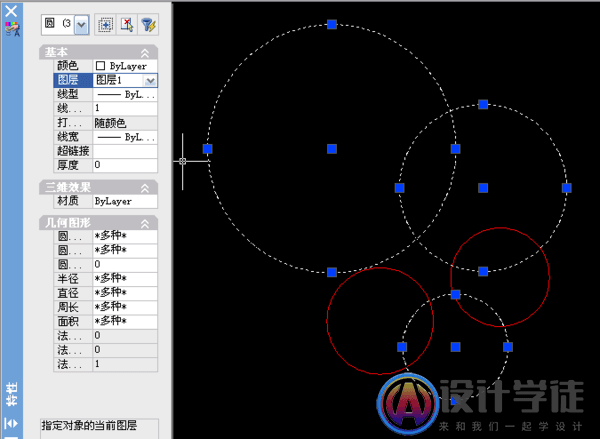Image resolution: width=600 pixels, height=439 pixels.
Task: Collapse the 基本 section
Action: (x=145, y=53)
